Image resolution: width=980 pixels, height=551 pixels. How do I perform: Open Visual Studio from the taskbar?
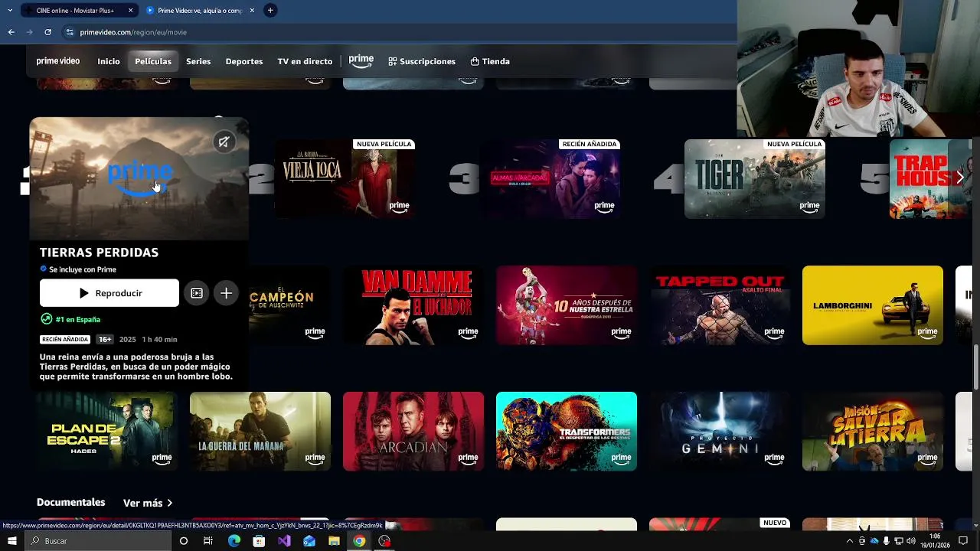pos(284,541)
